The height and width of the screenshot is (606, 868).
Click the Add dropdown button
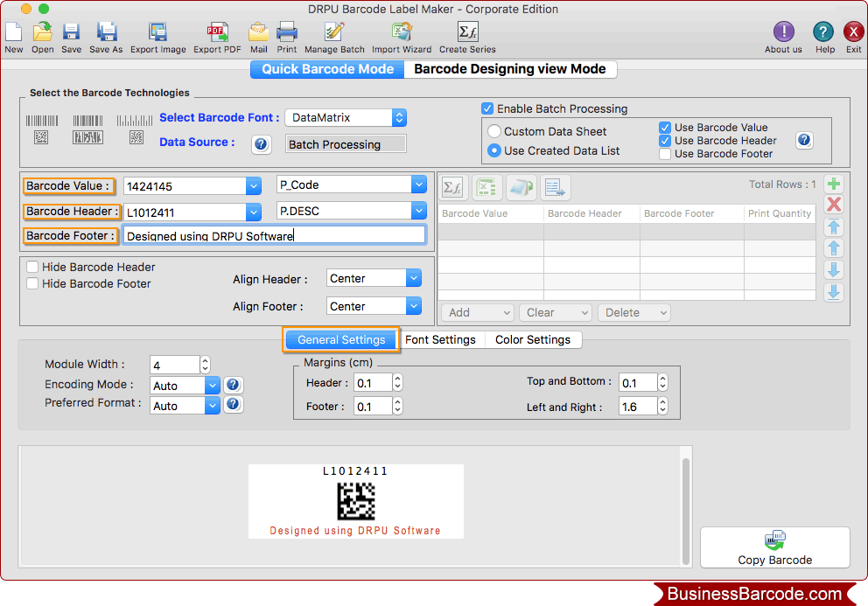478,313
